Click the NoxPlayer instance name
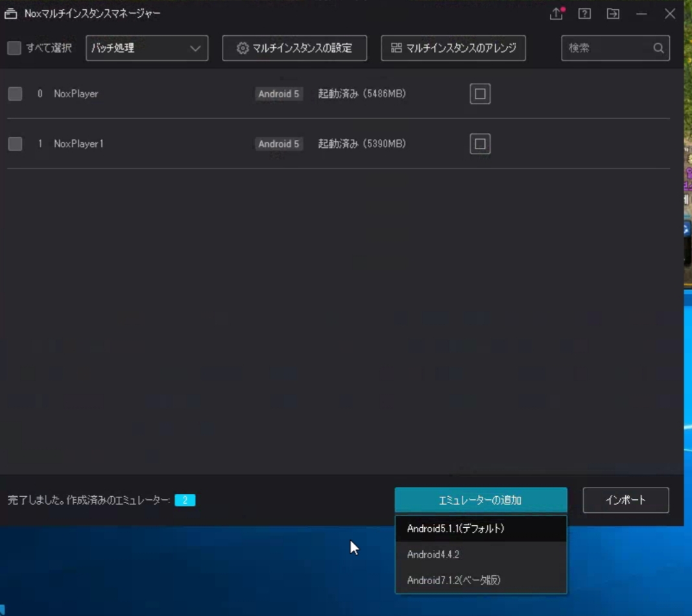 pos(76,93)
